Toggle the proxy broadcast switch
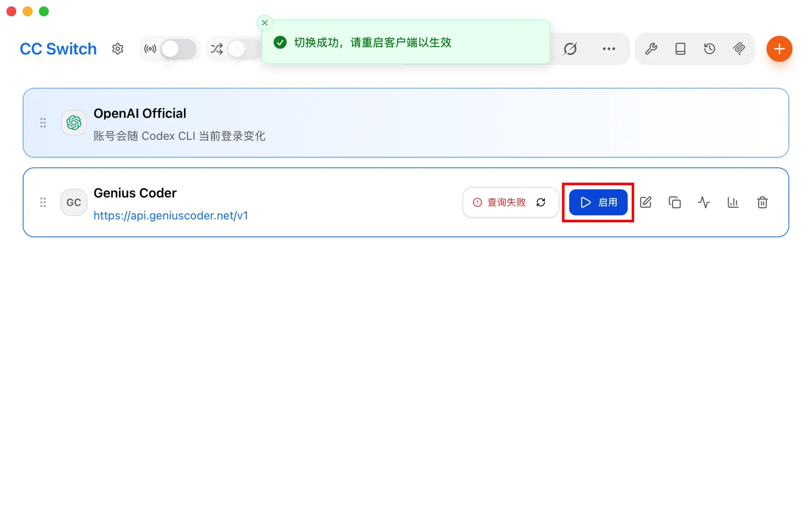Image resolution: width=812 pixels, height=529 pixels. pos(179,49)
